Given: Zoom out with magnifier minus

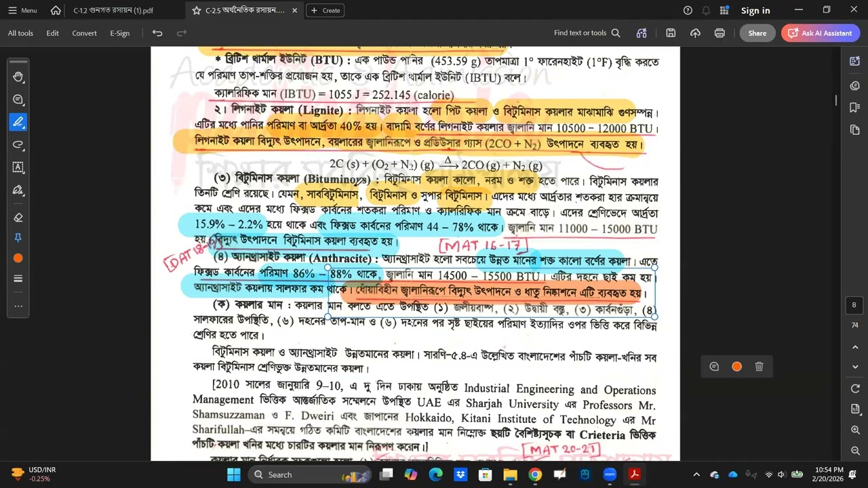Looking at the screenshot, I should pyautogui.click(x=854, y=451).
